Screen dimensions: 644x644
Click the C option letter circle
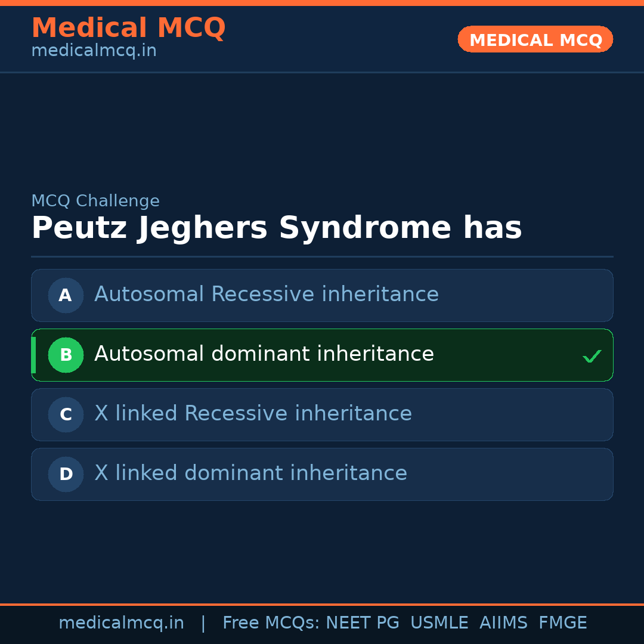[66, 414]
